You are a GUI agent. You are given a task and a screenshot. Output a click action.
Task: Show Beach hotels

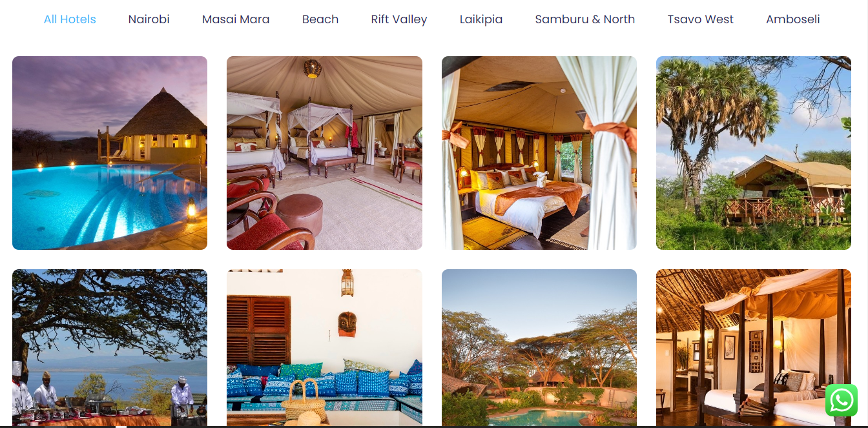click(320, 19)
